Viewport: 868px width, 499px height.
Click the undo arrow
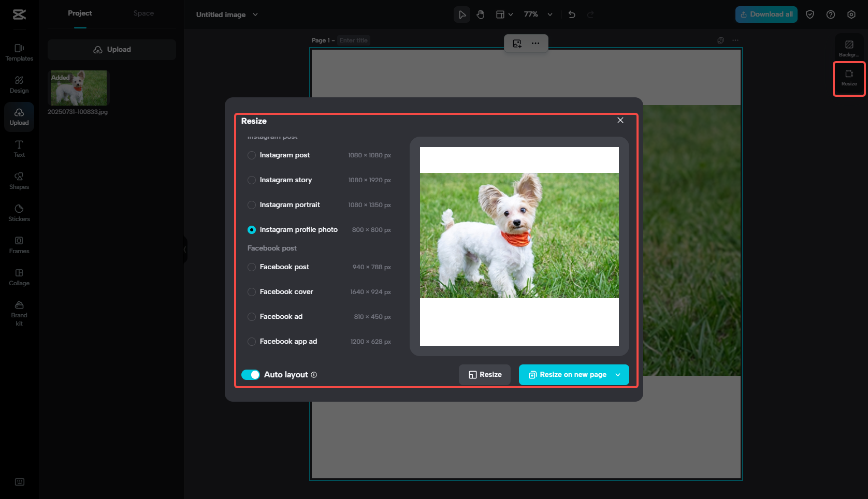(x=572, y=14)
